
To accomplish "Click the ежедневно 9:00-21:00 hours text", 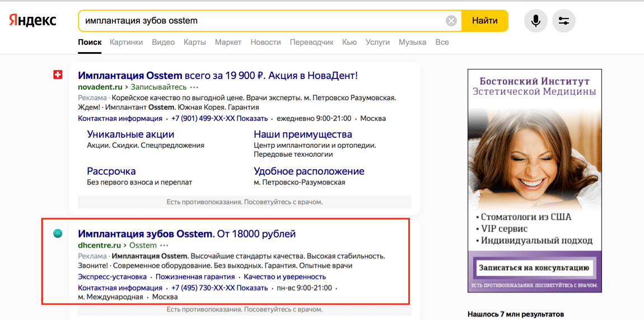I will (314, 119).
